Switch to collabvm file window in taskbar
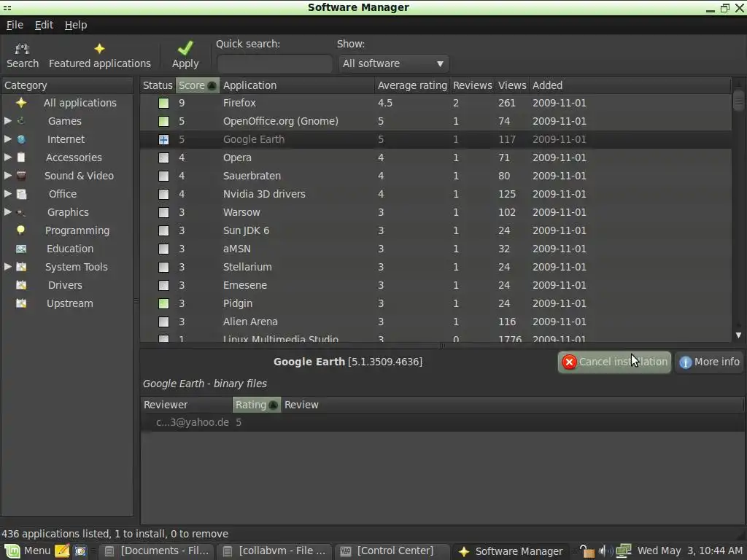This screenshot has height=560, width=747. coord(274,551)
